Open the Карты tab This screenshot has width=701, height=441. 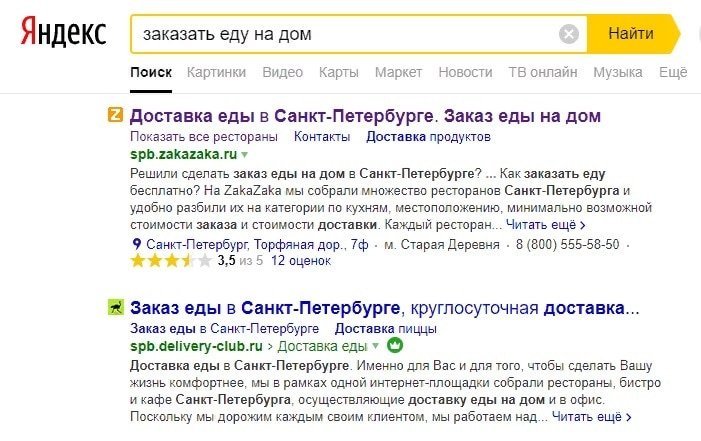pos(339,72)
